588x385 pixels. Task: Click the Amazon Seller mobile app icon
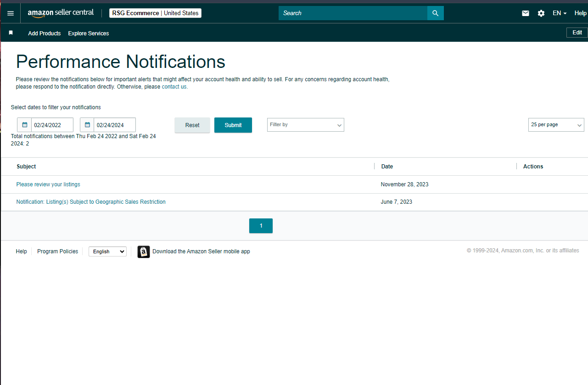(144, 251)
